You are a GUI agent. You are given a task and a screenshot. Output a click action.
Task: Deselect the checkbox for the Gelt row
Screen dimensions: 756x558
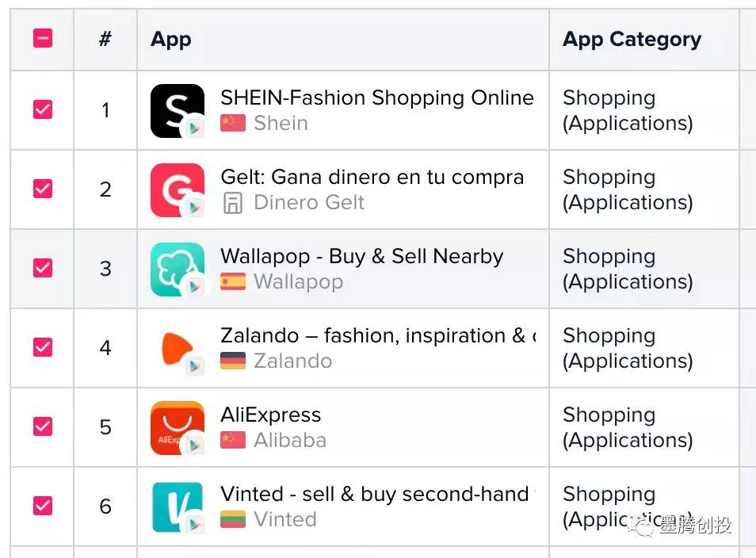(x=41, y=189)
